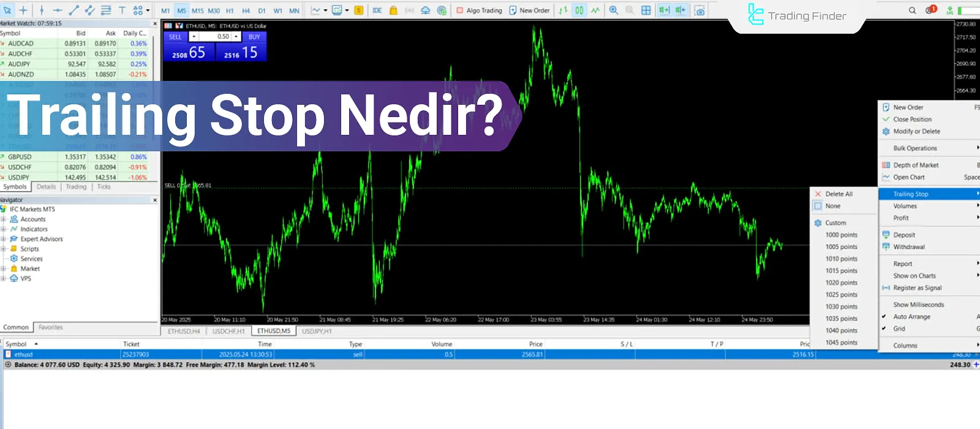Screen dimensions: 980x429
Task: Open the Market shopping bag icon
Action: click(393, 10)
